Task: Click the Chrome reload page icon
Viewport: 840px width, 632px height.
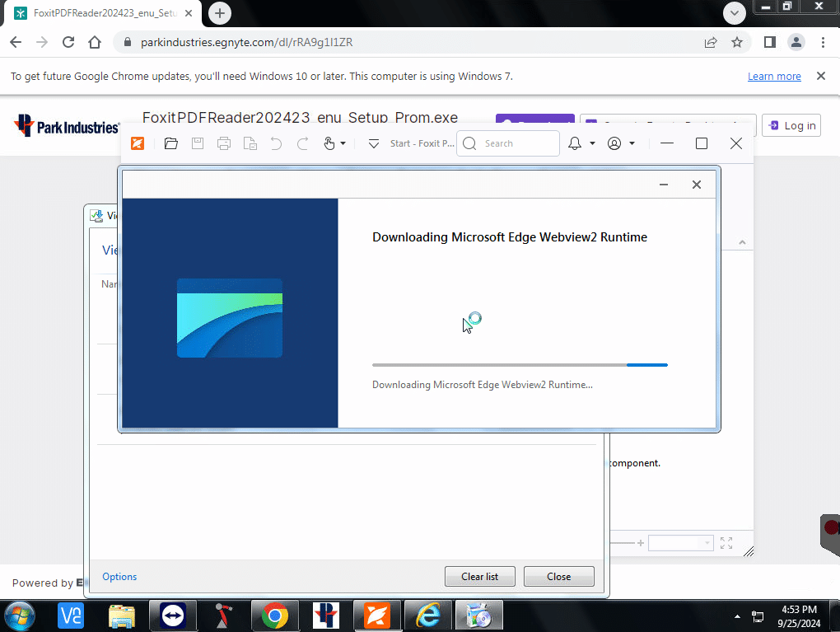Action: [68, 42]
